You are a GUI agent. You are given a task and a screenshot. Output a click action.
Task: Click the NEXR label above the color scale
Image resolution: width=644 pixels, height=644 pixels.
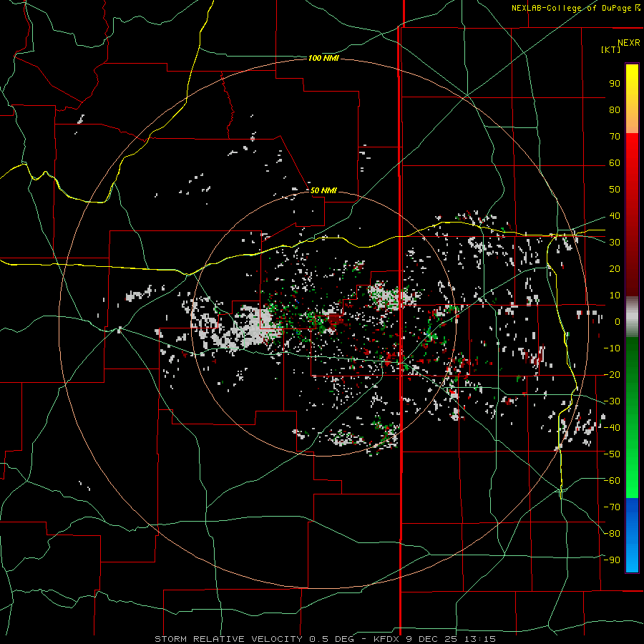[628, 42]
